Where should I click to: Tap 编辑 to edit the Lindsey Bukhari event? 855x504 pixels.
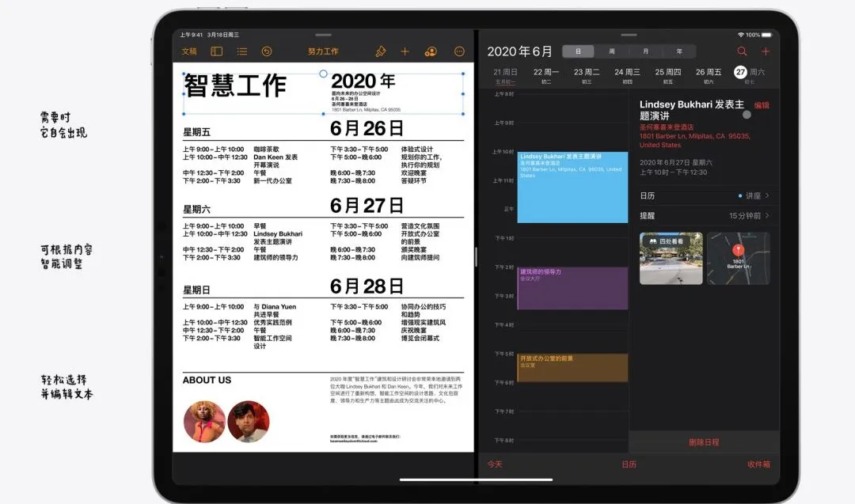click(x=763, y=104)
